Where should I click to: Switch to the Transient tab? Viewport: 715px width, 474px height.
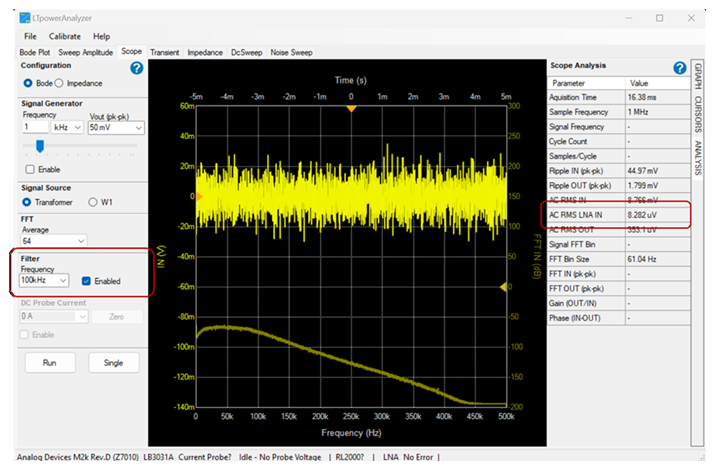pyautogui.click(x=165, y=52)
